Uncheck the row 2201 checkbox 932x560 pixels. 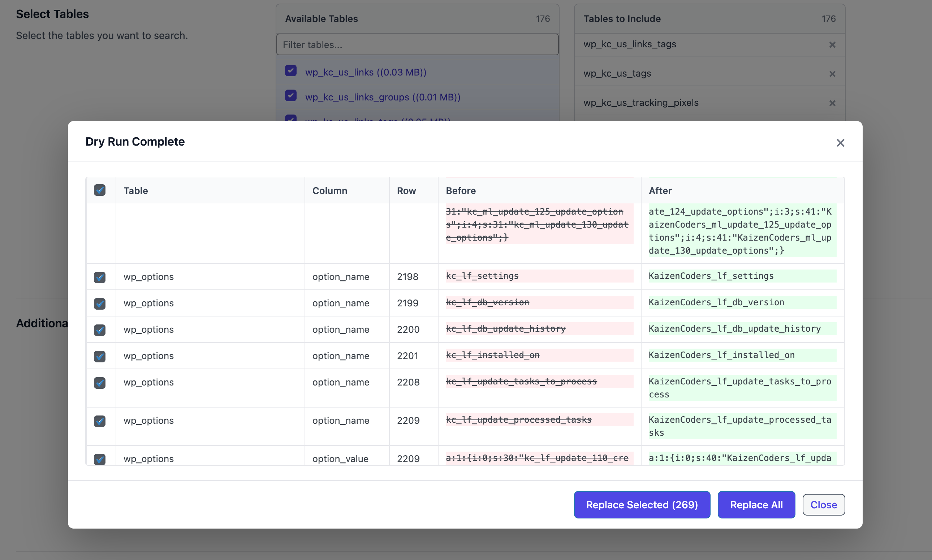pyautogui.click(x=100, y=356)
